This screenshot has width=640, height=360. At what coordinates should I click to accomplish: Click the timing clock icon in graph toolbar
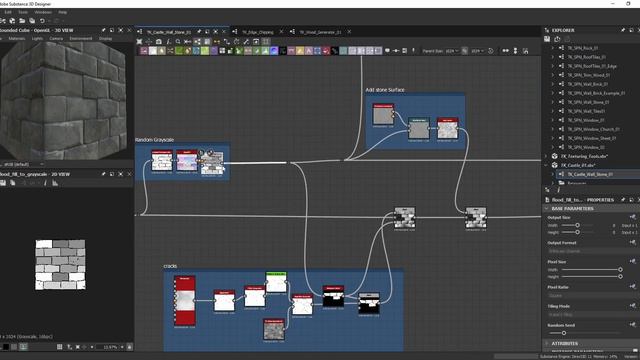pyautogui.click(x=491, y=51)
